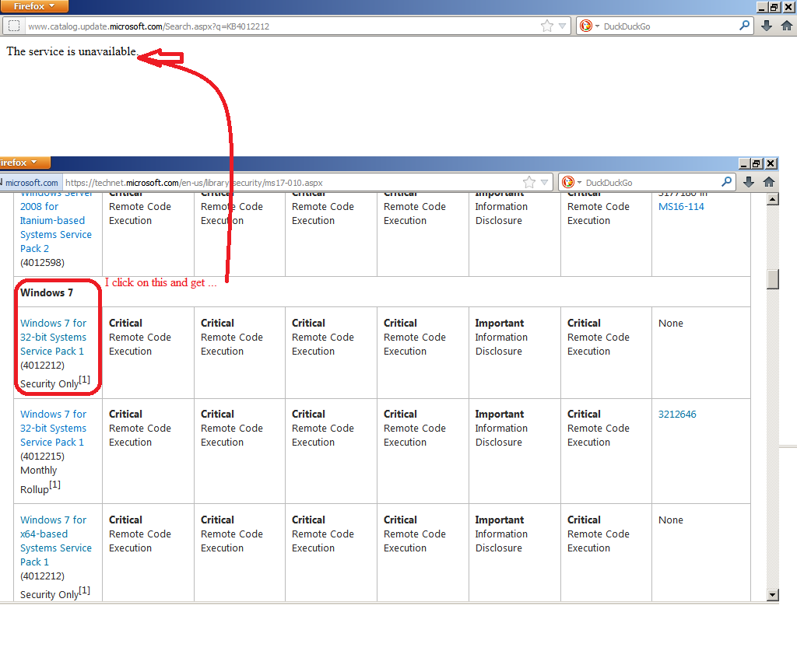The height and width of the screenshot is (672, 797).
Task: Minimize the top Firefox window
Action: (762, 6)
